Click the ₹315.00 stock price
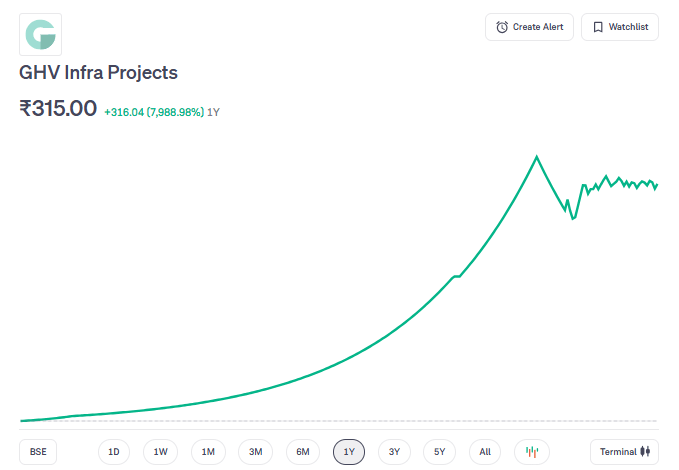The image size is (679, 470). click(x=58, y=109)
